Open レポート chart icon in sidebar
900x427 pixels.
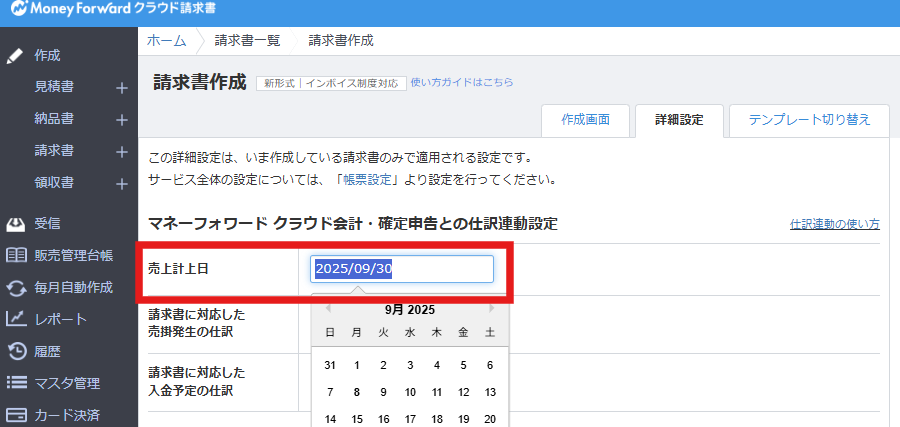click(x=16, y=319)
